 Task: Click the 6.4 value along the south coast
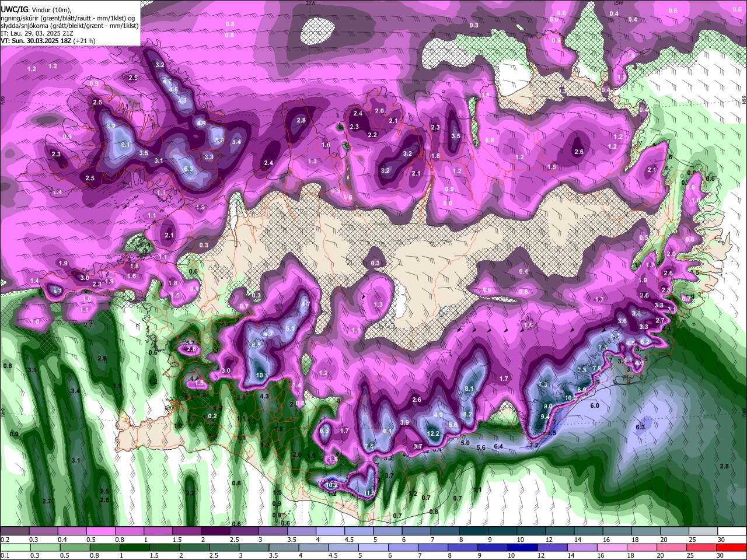[x=498, y=446]
